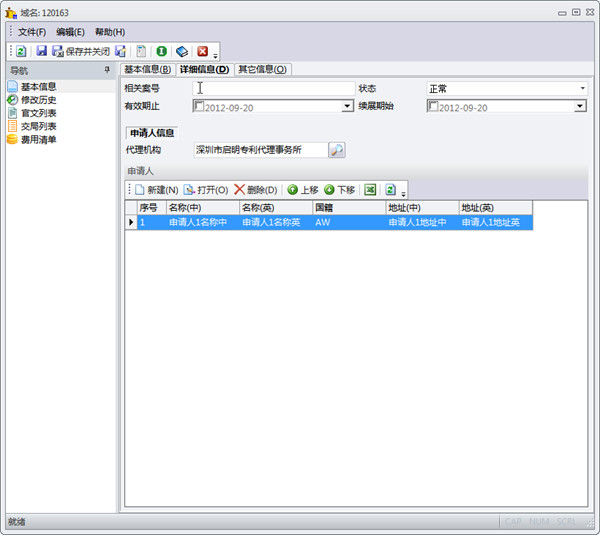
Task: Open the 帮助(H) menu
Action: pos(110,32)
